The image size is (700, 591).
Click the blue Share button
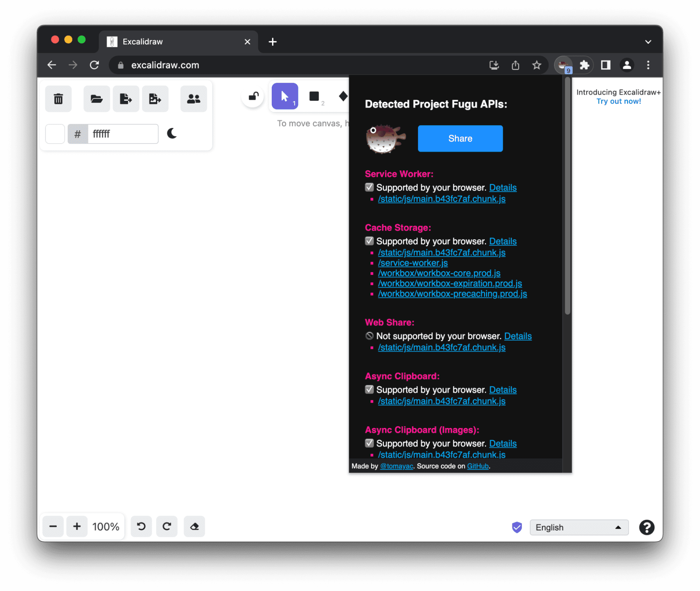coord(460,138)
